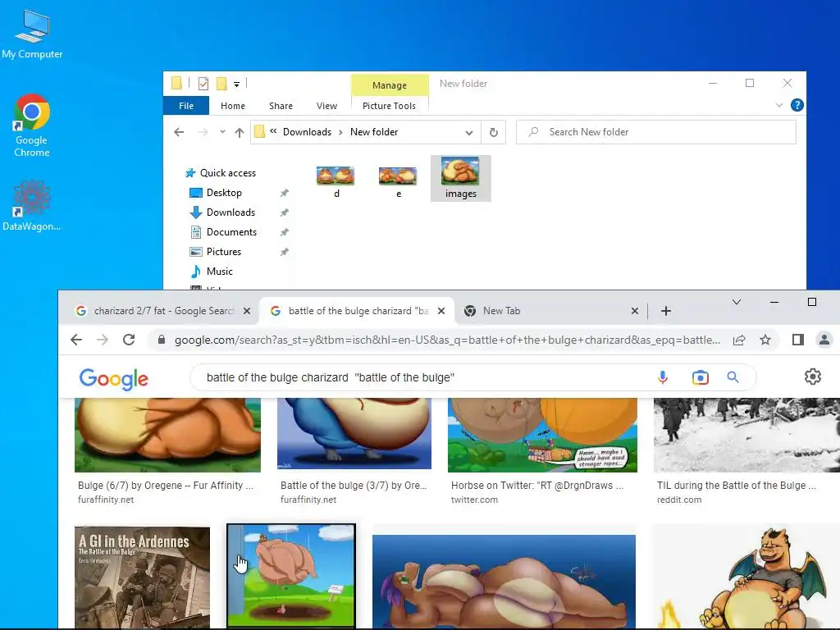
Task: Open Battle of the bulge (3/7) result
Action: click(354, 486)
